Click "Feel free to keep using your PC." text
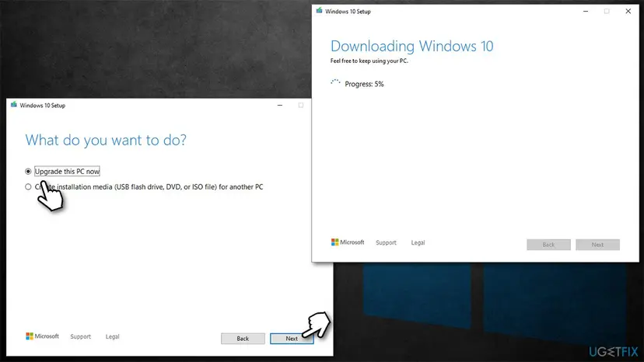Viewport: 644px width, 362px height. coord(369,61)
